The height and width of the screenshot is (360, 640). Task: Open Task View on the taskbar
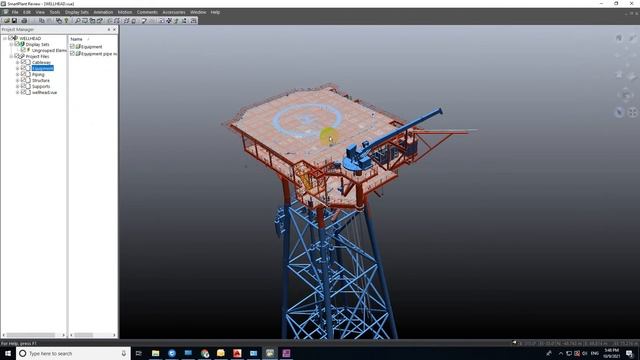(x=139, y=353)
